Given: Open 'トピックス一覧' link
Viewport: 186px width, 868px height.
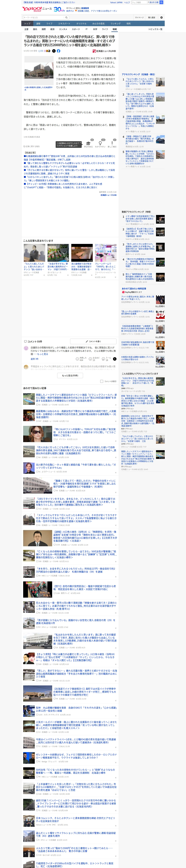Looking at the screenshot, I should tap(155, 29).
